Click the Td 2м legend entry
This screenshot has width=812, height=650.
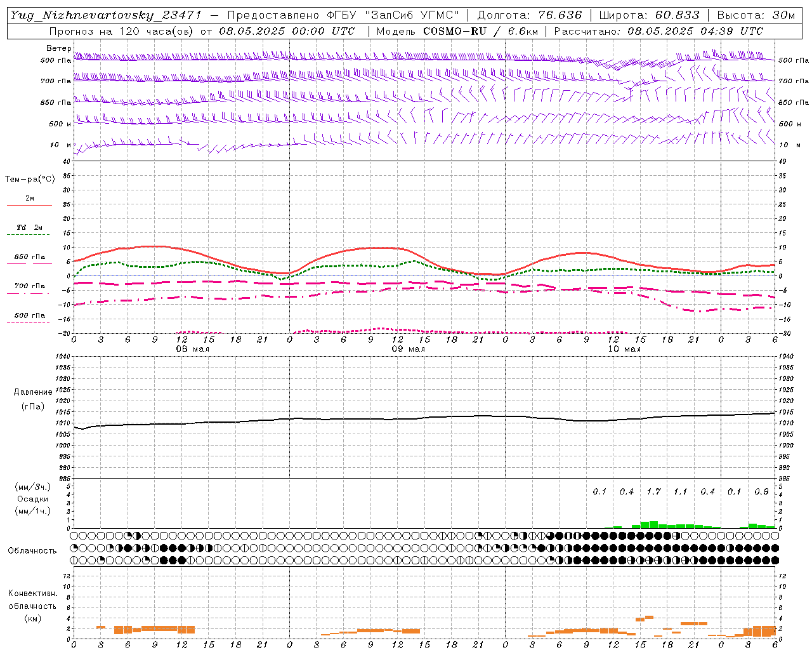[x=29, y=227]
